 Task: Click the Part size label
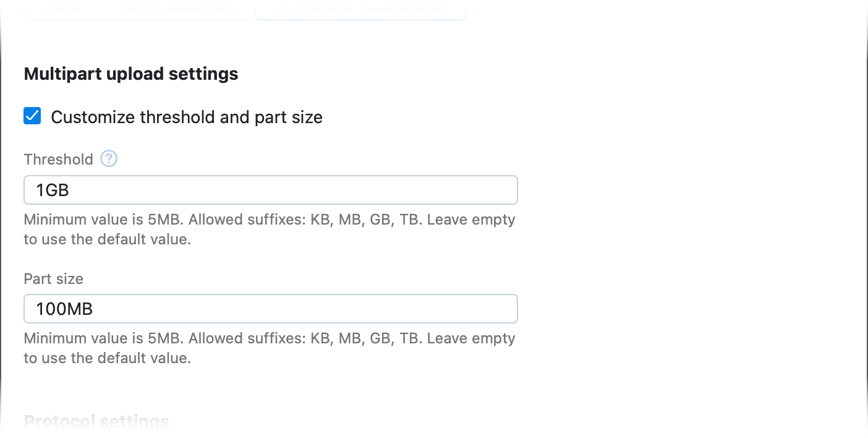[53, 278]
